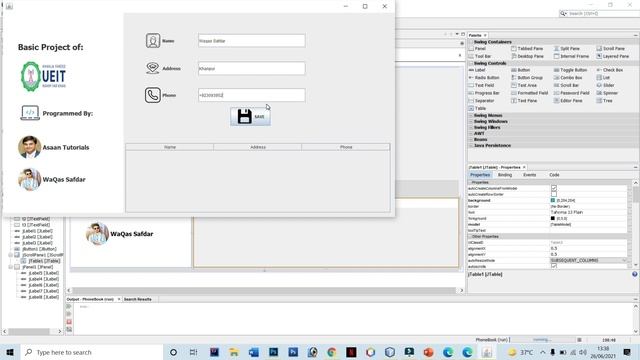This screenshot has width=640, height=360.
Task: Click the SAVE button with floppy icon
Action: [250, 117]
